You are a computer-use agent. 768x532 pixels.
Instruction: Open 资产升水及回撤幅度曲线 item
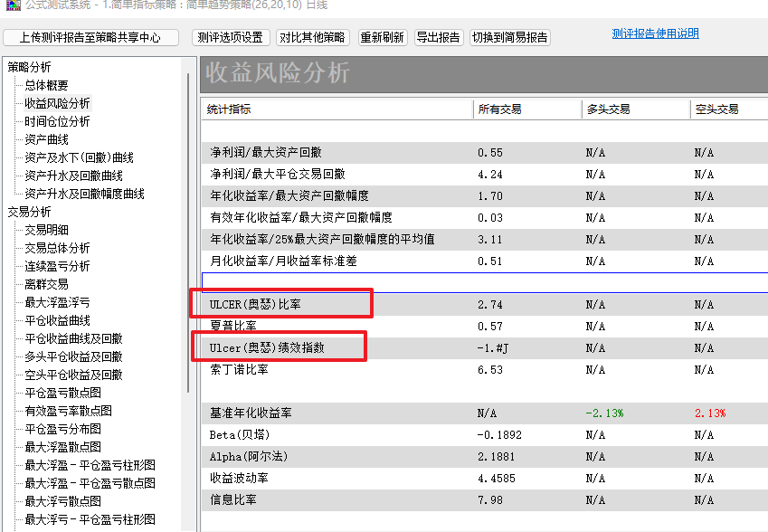(85, 194)
